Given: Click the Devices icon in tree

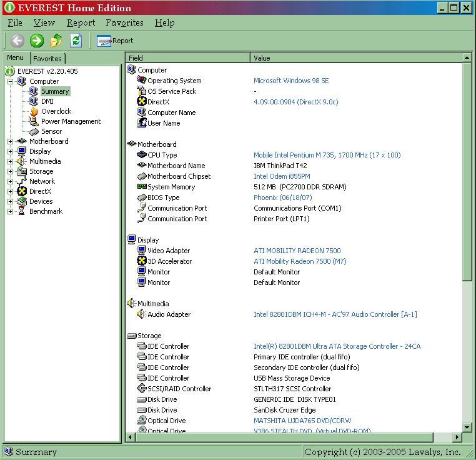Looking at the screenshot, I should (22, 201).
